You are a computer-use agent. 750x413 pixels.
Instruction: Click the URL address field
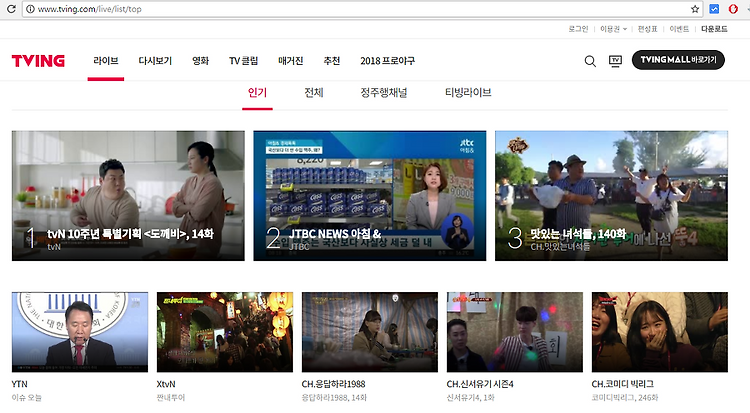click(x=361, y=9)
